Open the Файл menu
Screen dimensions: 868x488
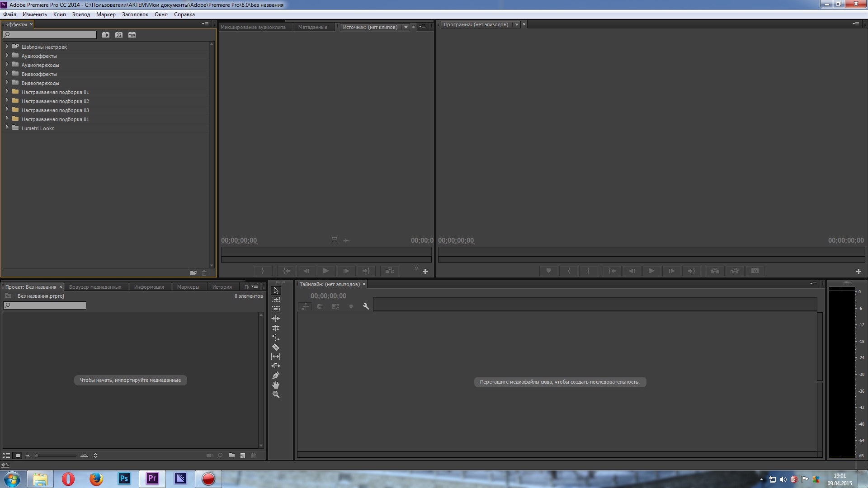(9, 14)
